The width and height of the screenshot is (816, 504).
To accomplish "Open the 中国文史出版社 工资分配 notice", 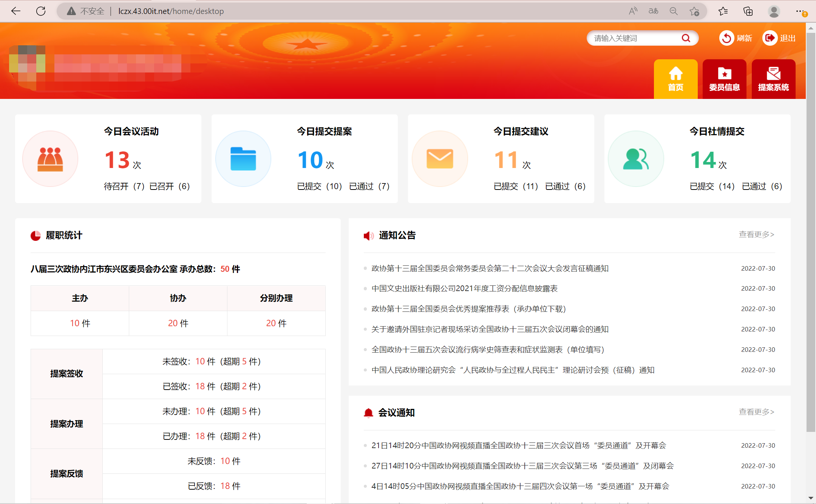I will point(464,288).
